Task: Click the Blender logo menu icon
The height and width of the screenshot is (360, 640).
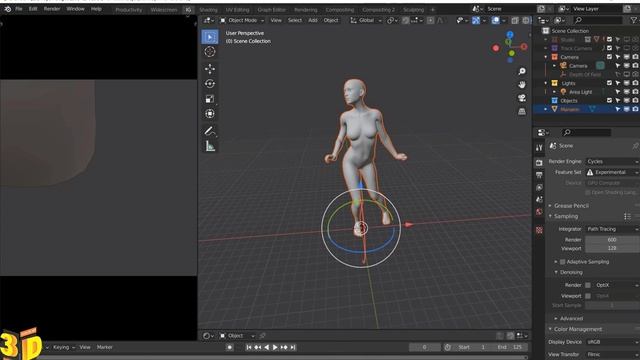Action: click(7, 9)
